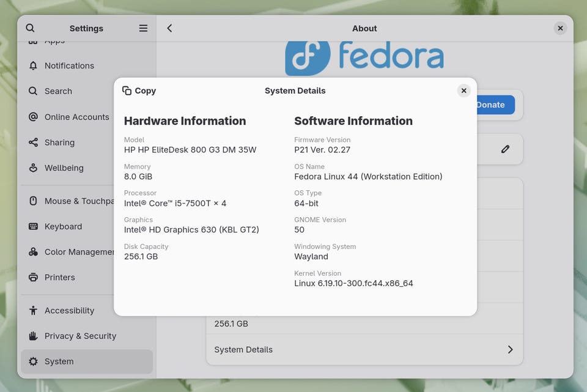Click the Color Management icon
Viewport: 587px width, 392px height.
pyautogui.click(x=33, y=252)
